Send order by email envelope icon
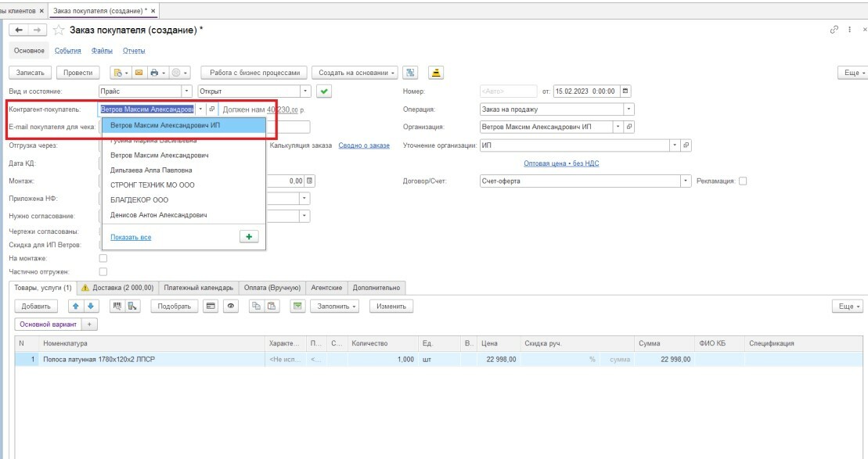This screenshot has width=868, height=459. (x=139, y=73)
